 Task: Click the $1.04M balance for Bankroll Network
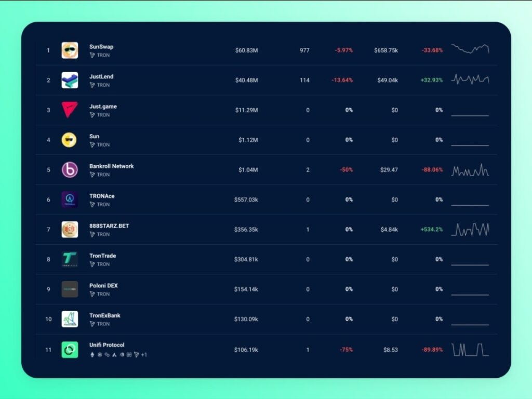[x=248, y=170]
